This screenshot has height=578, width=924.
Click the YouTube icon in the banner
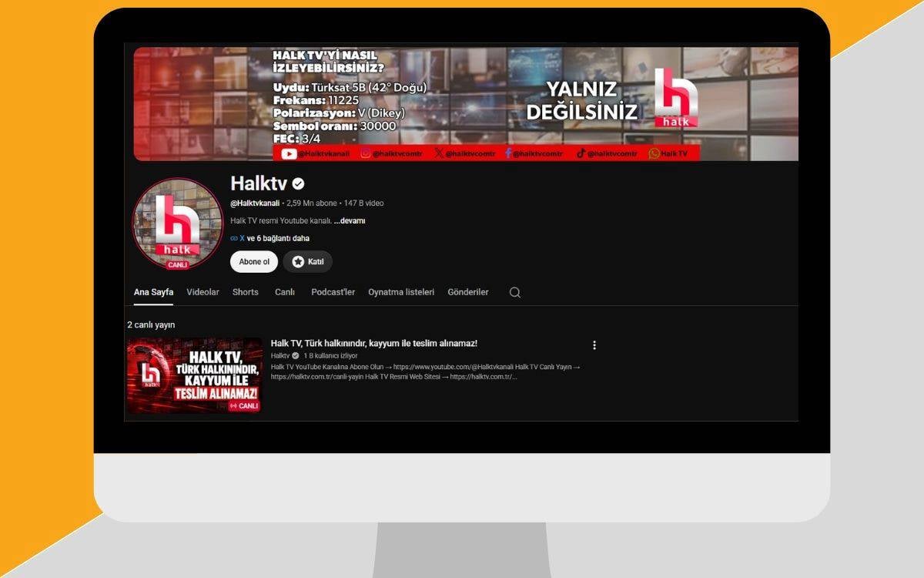289,153
